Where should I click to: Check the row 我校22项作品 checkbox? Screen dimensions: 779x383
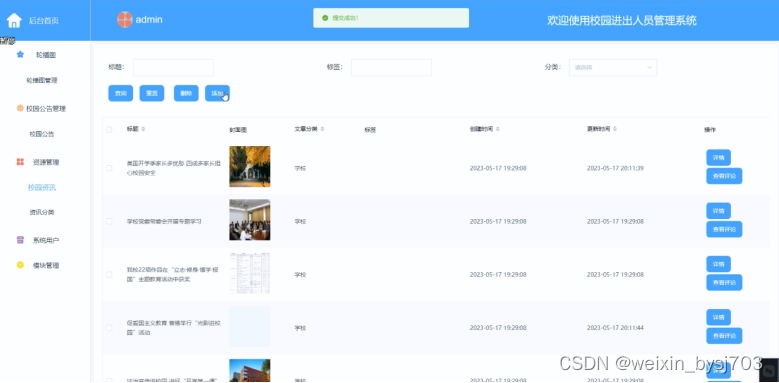109,275
